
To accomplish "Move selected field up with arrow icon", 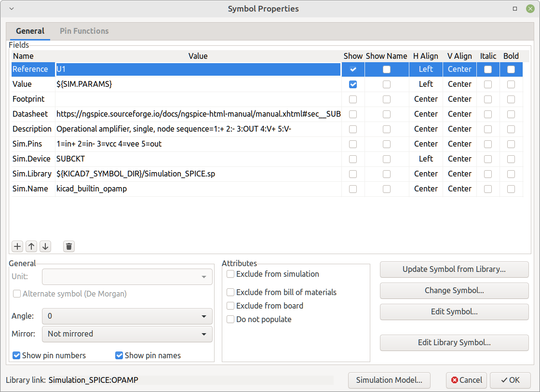I will click(x=31, y=246).
